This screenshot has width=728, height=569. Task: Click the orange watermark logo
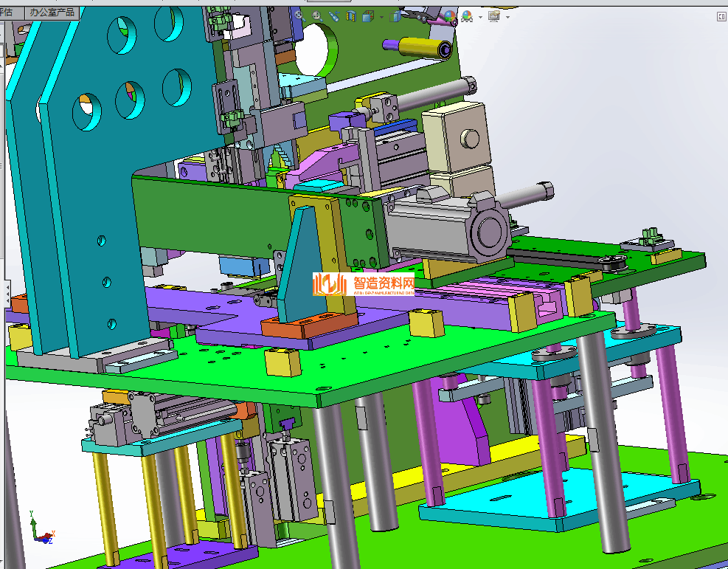pyautogui.click(x=363, y=284)
